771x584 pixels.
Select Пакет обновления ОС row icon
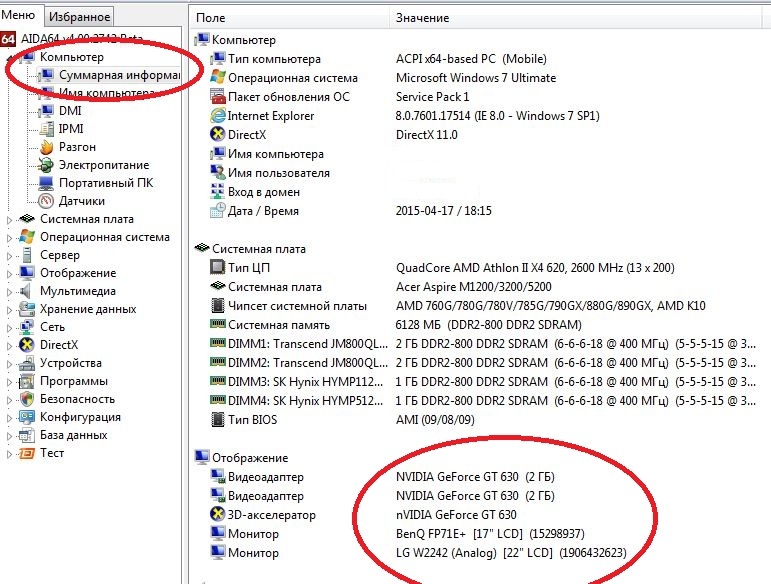217,96
